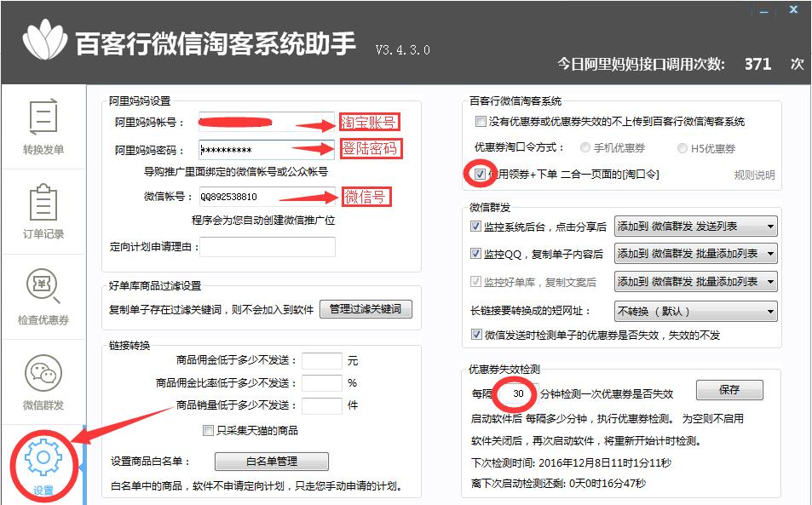Click the 导购推广里面绑定的微信帐号或公众帐号 hint
Image resolution: width=812 pixels, height=505 pixels.
pos(236,171)
